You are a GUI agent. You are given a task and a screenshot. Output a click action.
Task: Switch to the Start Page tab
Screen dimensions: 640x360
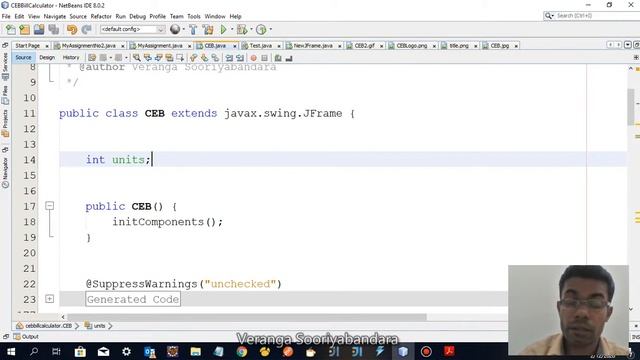click(27, 46)
